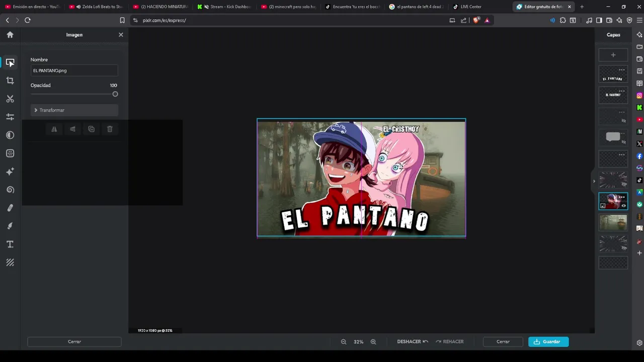644x362 pixels.
Task: Show the hidden gray speech-bubble layer
Action: tap(624, 142)
